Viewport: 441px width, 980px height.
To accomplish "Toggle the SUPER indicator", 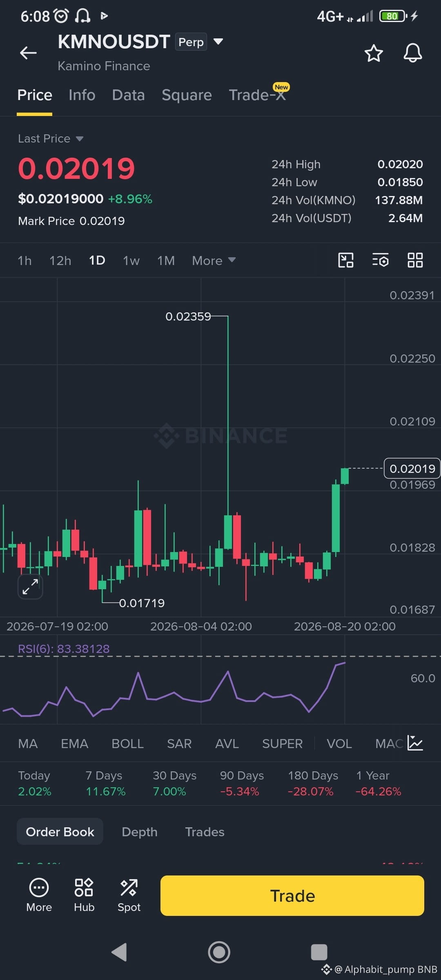I will [282, 744].
